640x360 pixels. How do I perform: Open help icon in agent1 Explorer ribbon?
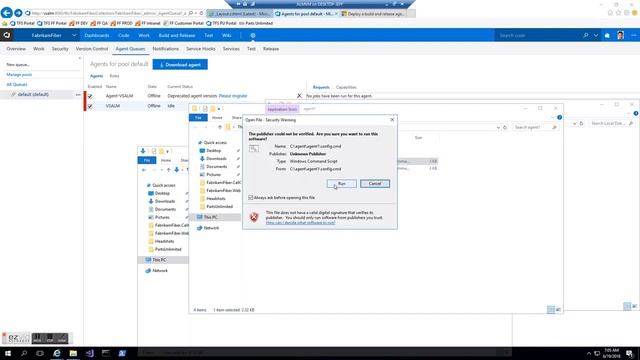(x=560, y=118)
